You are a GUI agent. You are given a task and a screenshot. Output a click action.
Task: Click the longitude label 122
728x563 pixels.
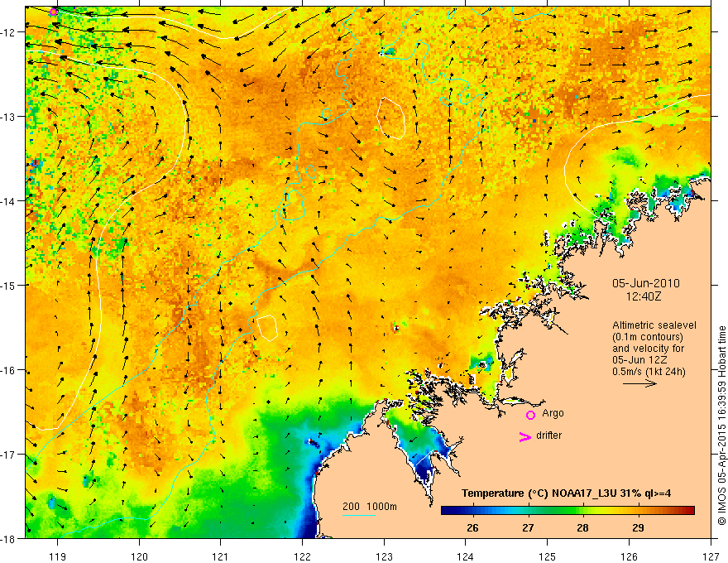click(x=302, y=556)
